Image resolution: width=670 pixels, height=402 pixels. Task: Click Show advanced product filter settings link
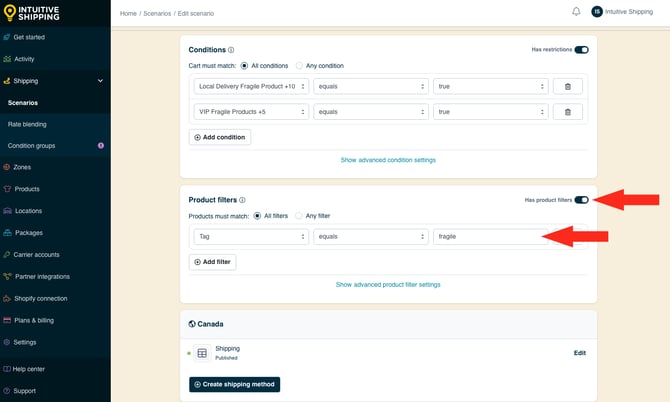388,285
